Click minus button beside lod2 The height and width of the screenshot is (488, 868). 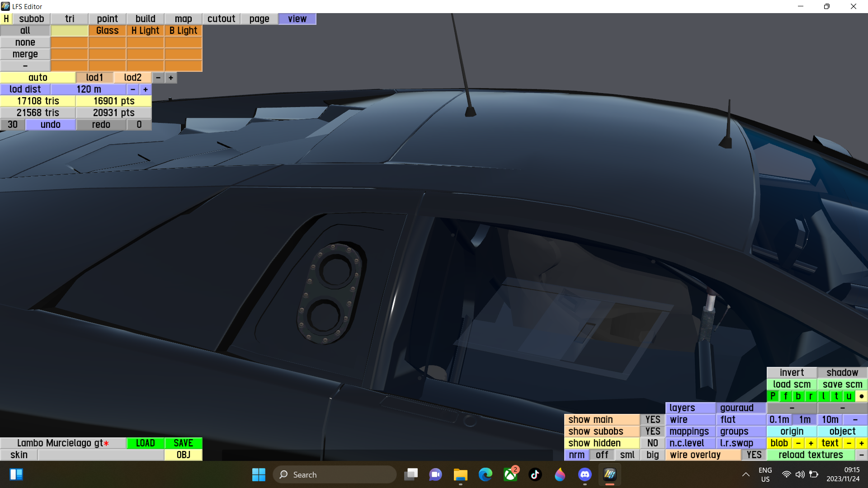pos(158,78)
